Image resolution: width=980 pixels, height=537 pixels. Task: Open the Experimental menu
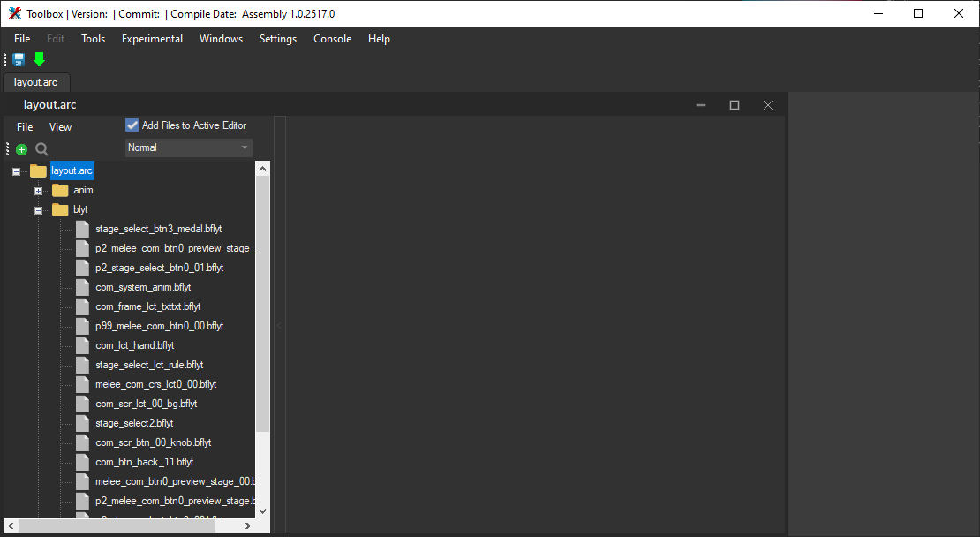point(152,39)
